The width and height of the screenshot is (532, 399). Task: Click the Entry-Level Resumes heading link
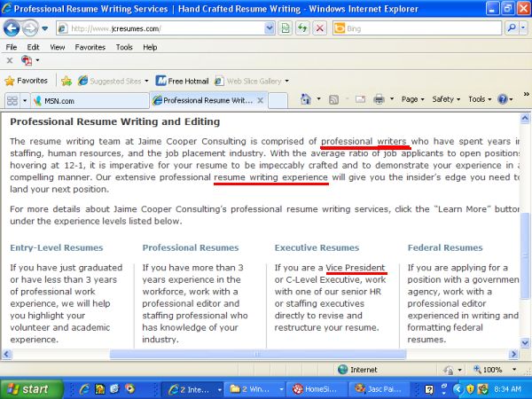(57, 247)
